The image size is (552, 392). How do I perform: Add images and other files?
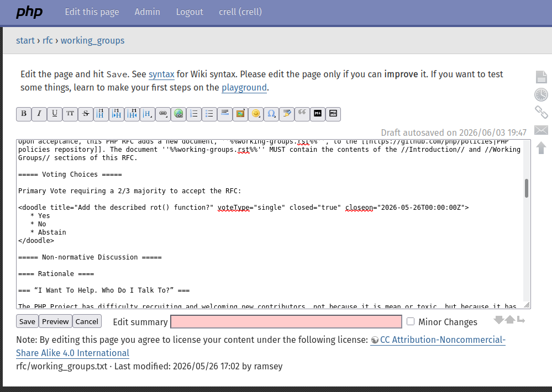(x=240, y=114)
